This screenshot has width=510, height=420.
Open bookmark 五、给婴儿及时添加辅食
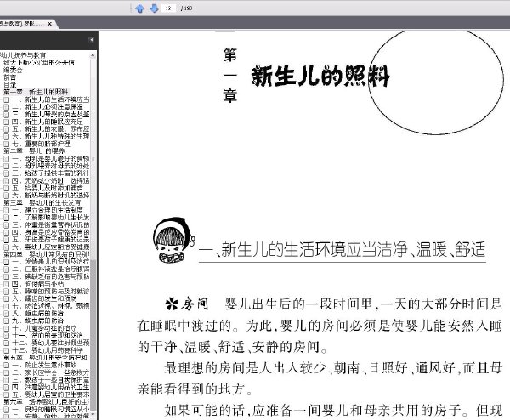tap(48, 188)
